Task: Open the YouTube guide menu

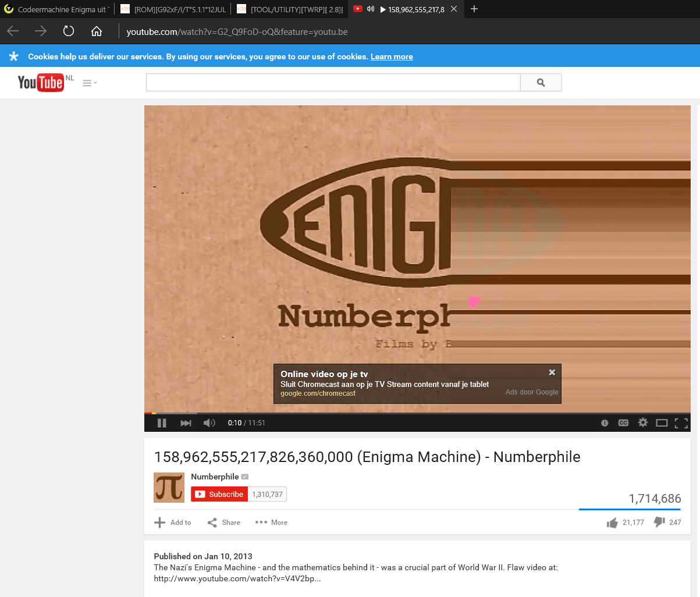Action: click(90, 83)
